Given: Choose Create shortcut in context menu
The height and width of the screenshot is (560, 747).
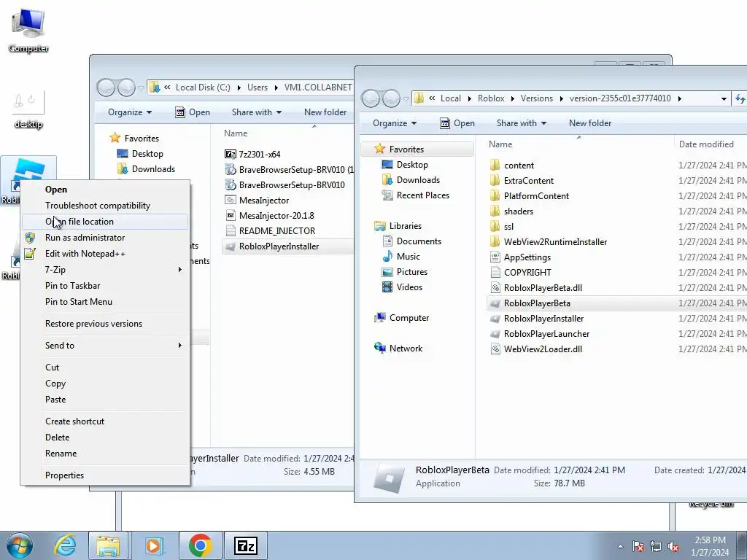Looking at the screenshot, I should click(x=105, y=421).
